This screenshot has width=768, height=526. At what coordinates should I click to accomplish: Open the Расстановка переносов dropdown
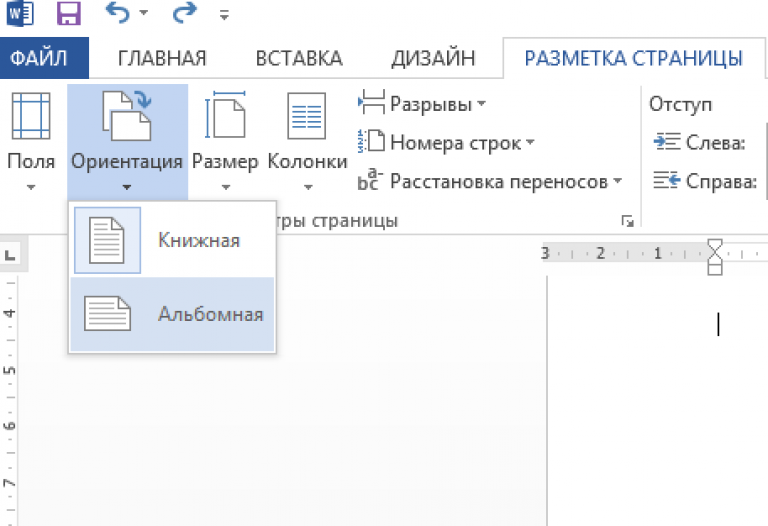pyautogui.click(x=617, y=181)
